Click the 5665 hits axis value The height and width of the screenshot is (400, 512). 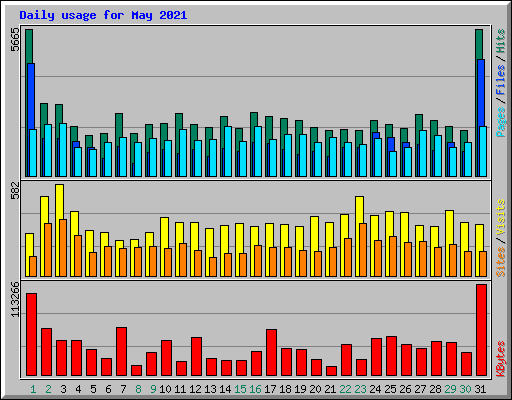tap(15, 39)
